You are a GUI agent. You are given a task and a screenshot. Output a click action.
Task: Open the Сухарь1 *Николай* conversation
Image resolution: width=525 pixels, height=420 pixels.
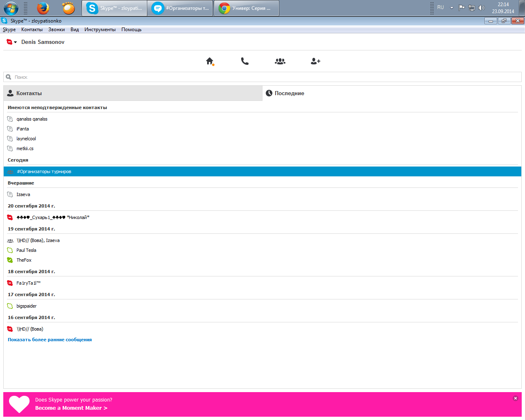pos(262,217)
